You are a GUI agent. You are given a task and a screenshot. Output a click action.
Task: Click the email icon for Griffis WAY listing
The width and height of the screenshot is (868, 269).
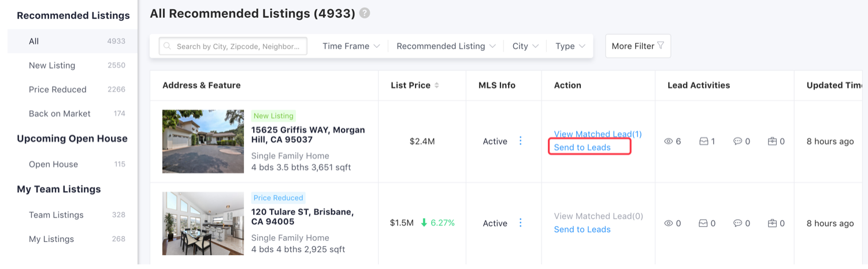pos(704,141)
